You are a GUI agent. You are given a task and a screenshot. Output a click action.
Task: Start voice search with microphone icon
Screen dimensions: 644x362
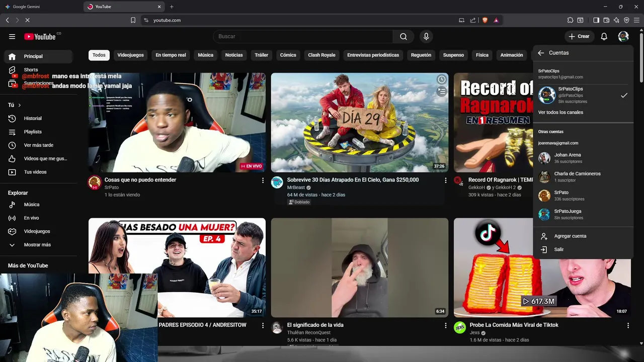coord(426,36)
